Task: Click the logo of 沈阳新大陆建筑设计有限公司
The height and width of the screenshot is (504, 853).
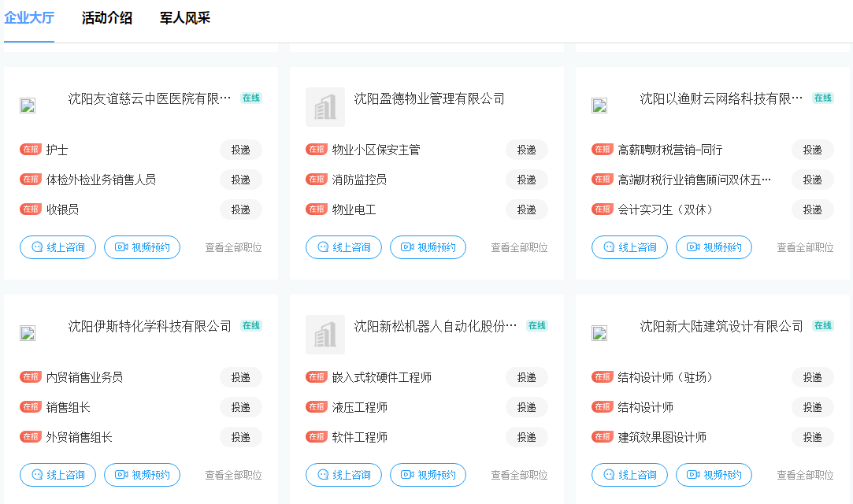Action: [599, 333]
